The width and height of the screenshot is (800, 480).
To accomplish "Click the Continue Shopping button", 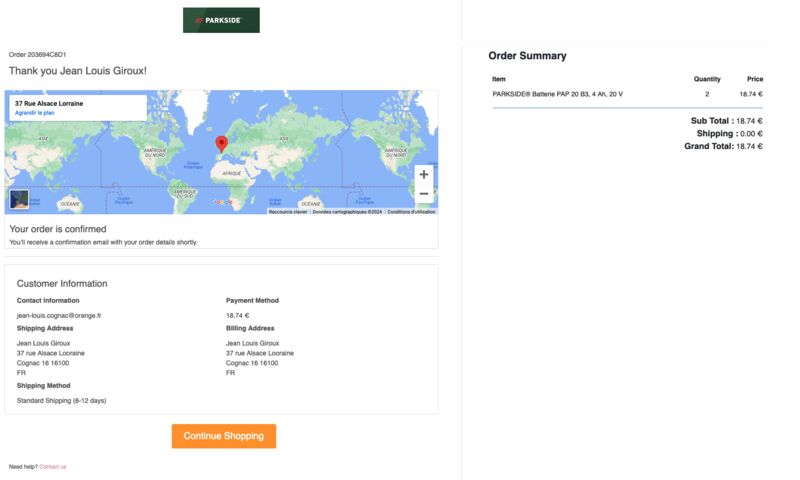I will pyautogui.click(x=223, y=436).
